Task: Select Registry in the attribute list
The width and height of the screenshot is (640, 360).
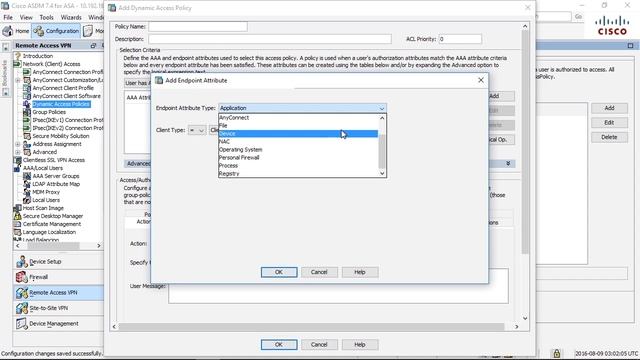Action: tap(298, 173)
